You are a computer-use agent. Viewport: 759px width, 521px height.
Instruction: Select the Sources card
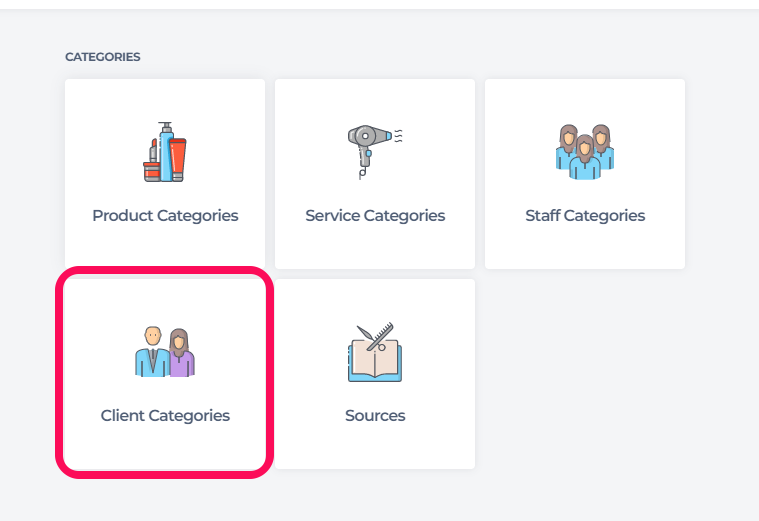[x=375, y=373]
